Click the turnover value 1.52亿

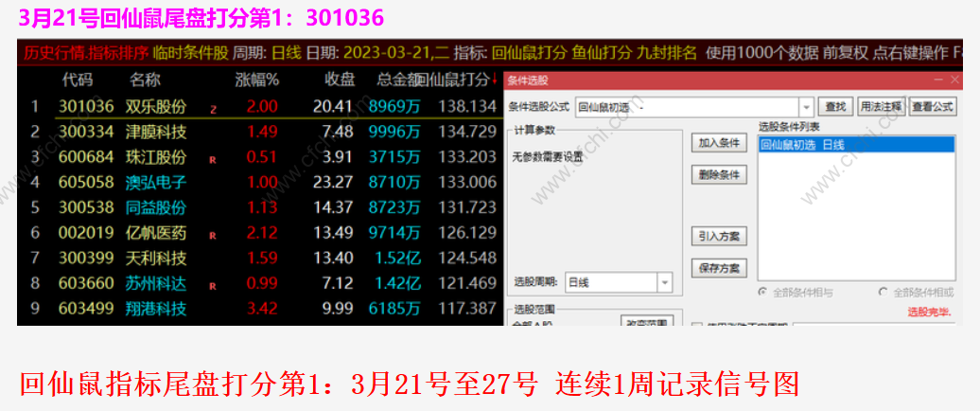(x=397, y=258)
